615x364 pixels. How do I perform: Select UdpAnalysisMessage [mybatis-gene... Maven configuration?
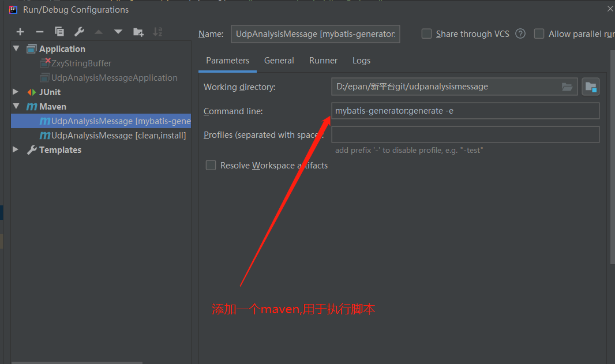coord(101,121)
